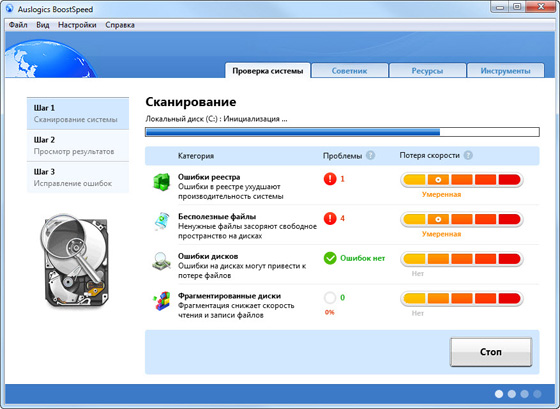Click the Ошибки реестра title
This screenshot has width=560, height=409.
pos(209,177)
